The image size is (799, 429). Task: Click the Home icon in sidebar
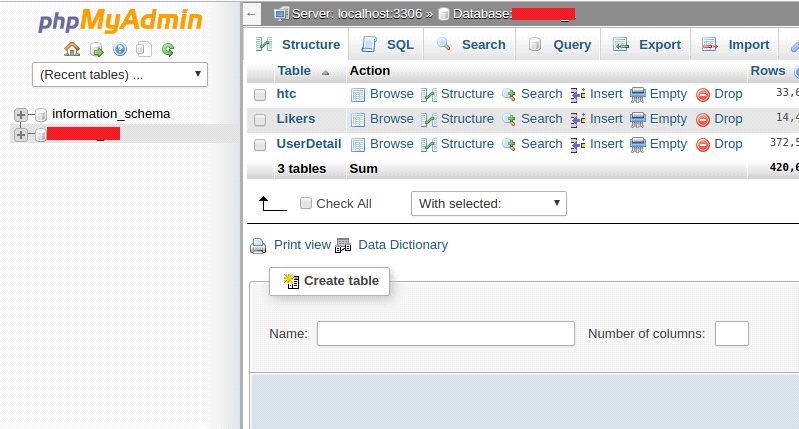(x=71, y=49)
